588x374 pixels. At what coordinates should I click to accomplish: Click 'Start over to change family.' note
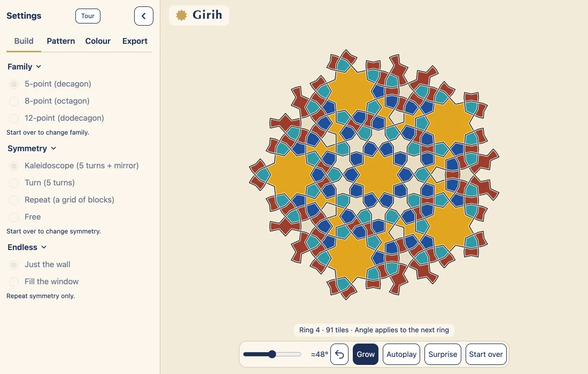(x=48, y=133)
